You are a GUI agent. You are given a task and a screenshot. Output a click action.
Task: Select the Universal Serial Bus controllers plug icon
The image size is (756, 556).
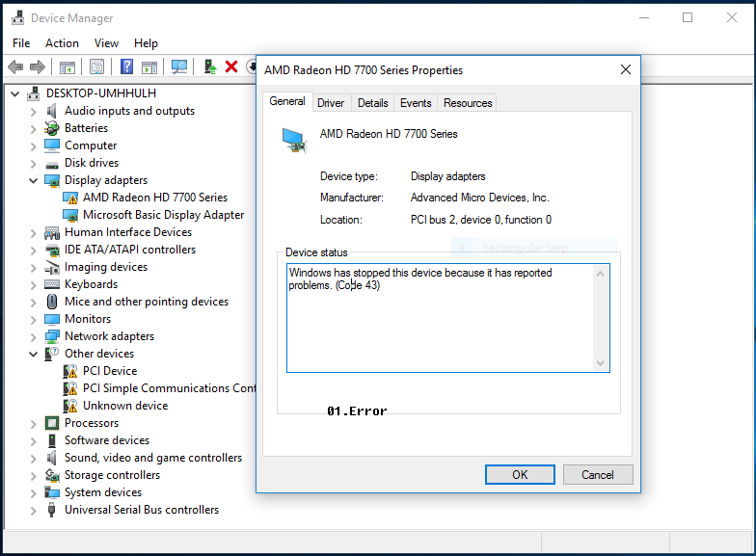52,510
